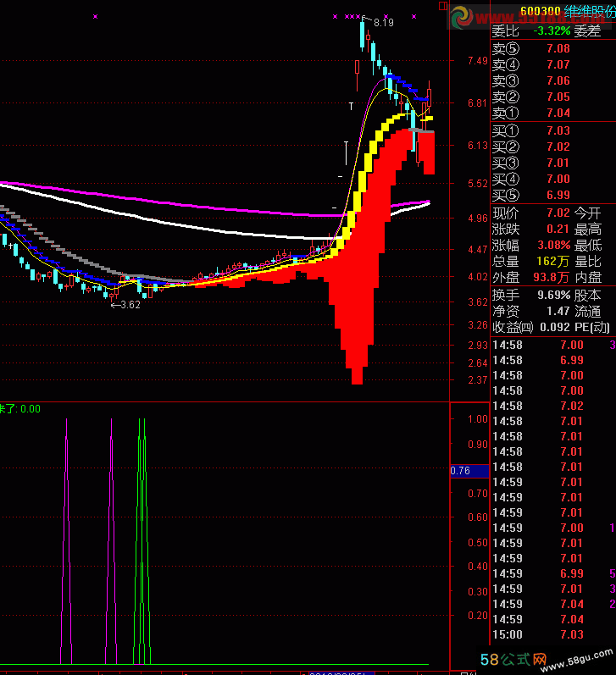Viewport: 616px width, 675px height.
Task: Click stock code 600300
Action: tap(541, 11)
